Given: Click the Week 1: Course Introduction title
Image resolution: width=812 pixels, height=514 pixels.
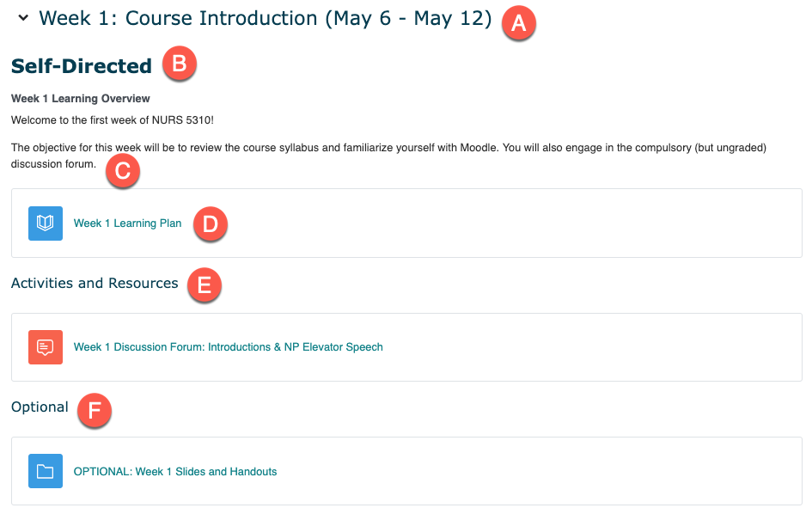Looking at the screenshot, I should tap(266, 18).
